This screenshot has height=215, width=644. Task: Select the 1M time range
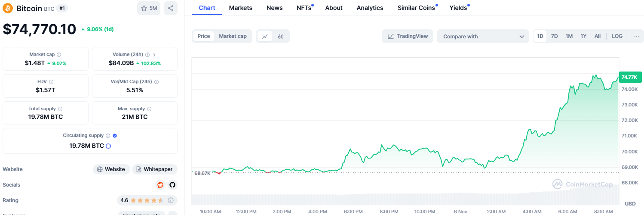click(x=569, y=36)
